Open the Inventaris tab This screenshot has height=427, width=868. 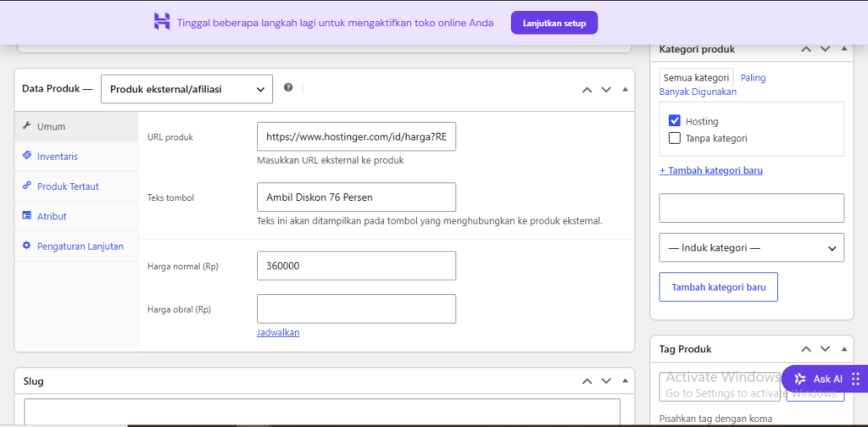click(x=76, y=157)
